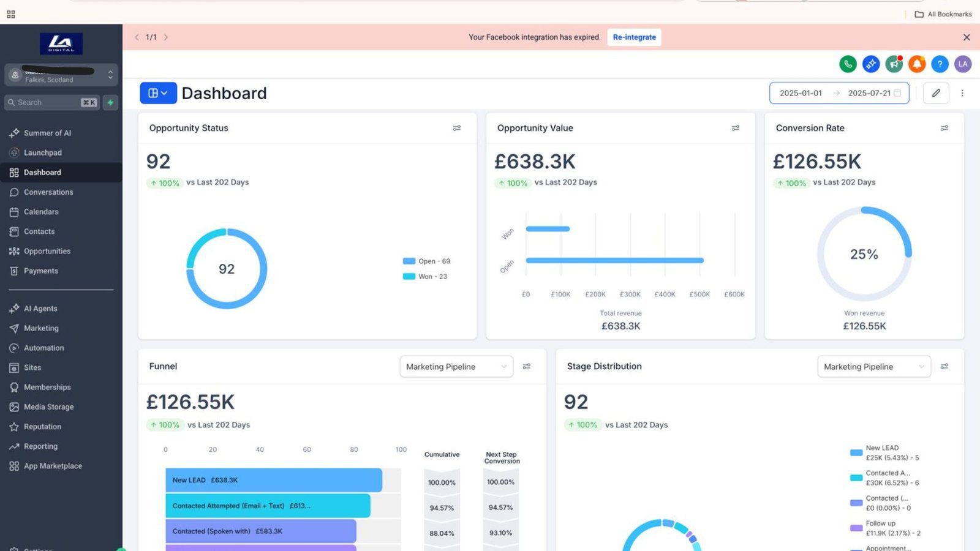Toggle New LEAD in Stage Distribution legend
This screenshot has height=551, width=980.
[882, 452]
